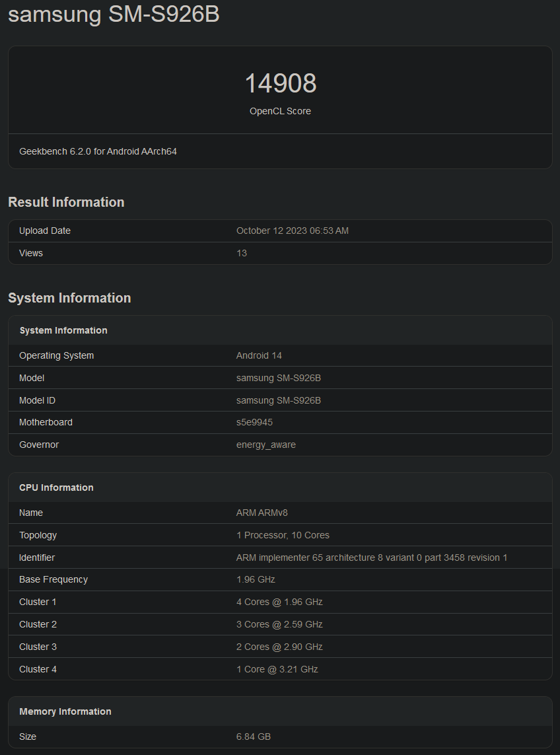Click the 14908 OpenCL score number
The width and height of the screenshot is (560, 755).
[280, 84]
